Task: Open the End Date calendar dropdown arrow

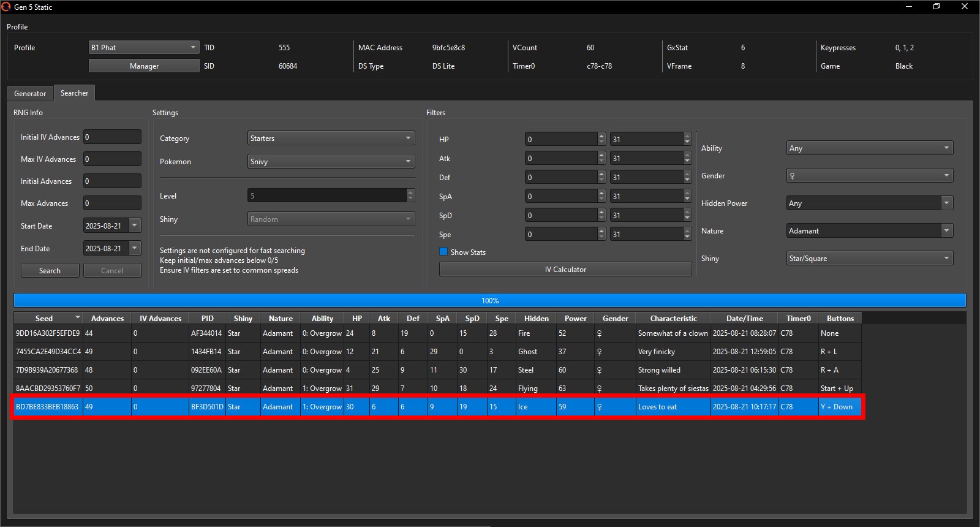Action: (x=135, y=248)
